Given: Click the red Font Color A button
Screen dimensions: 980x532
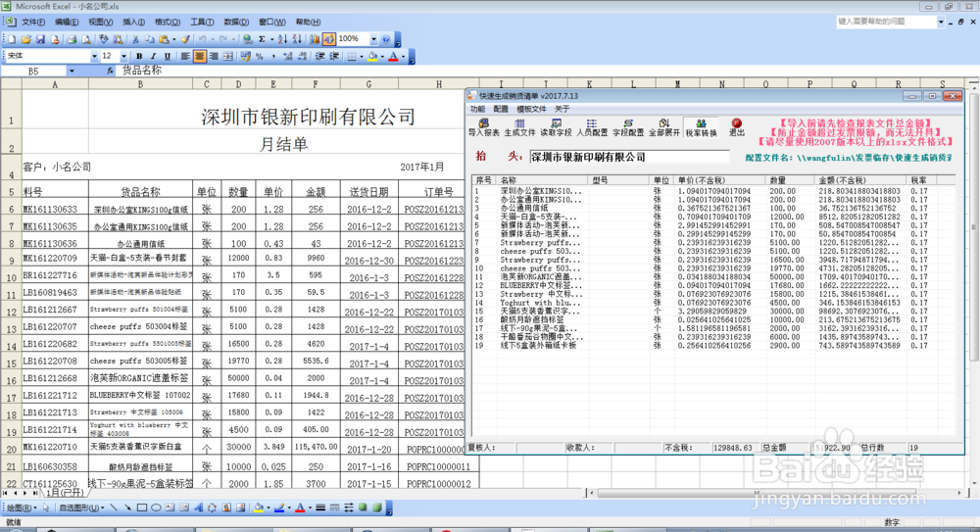Looking at the screenshot, I should click(393, 56).
